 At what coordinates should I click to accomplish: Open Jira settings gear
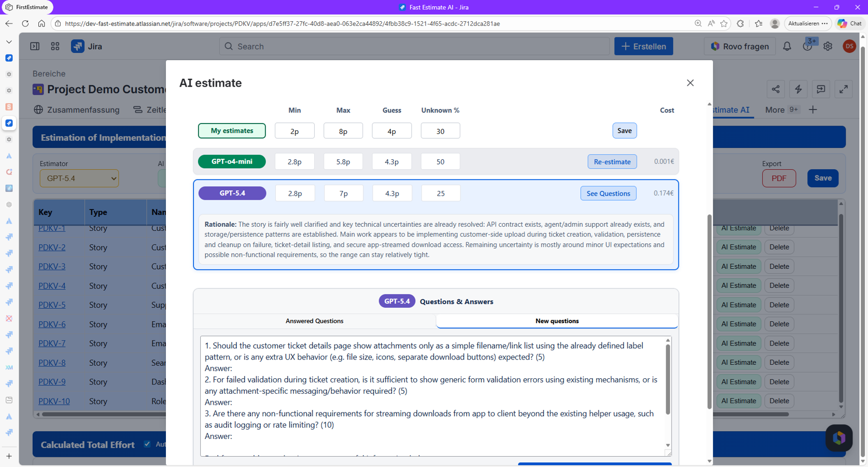828,46
